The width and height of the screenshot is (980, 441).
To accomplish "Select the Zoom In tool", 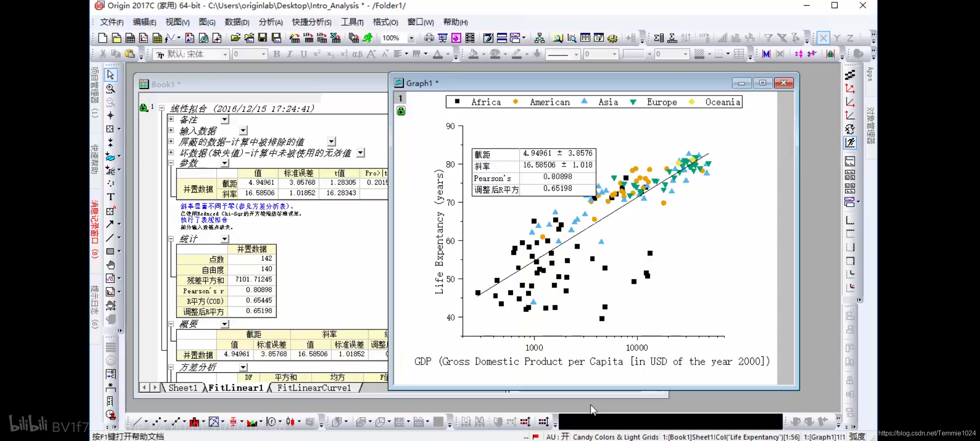I will coord(110,89).
